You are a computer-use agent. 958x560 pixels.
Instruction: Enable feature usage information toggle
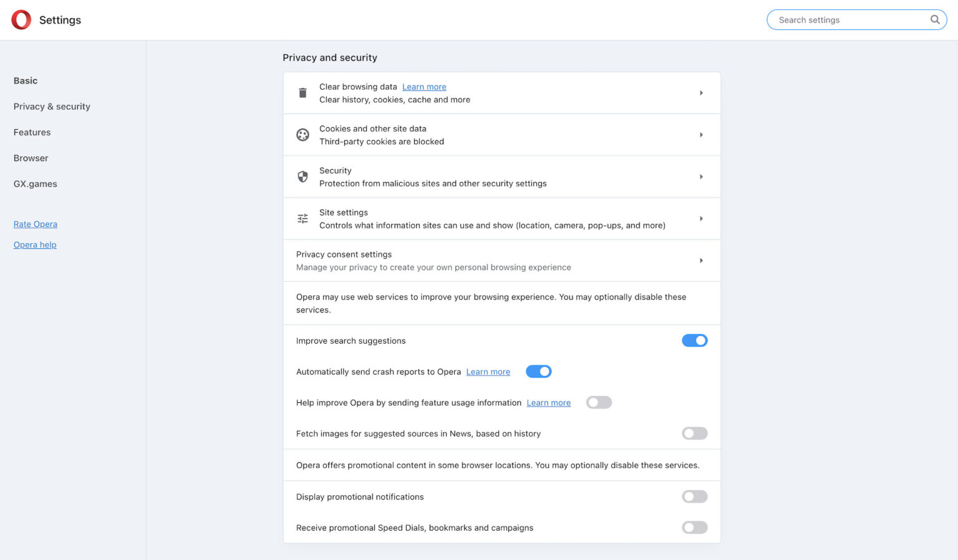pos(599,403)
